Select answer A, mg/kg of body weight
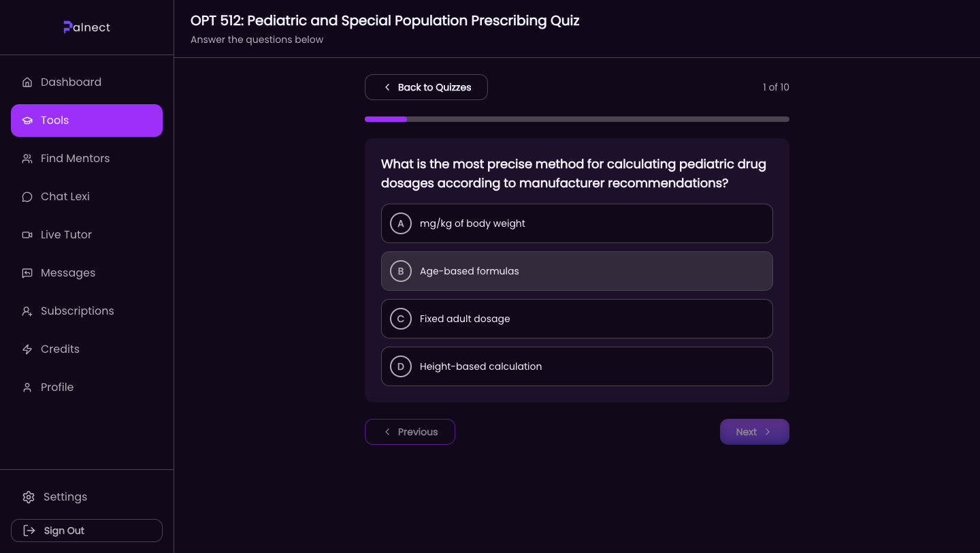The height and width of the screenshot is (553, 980). [576, 223]
